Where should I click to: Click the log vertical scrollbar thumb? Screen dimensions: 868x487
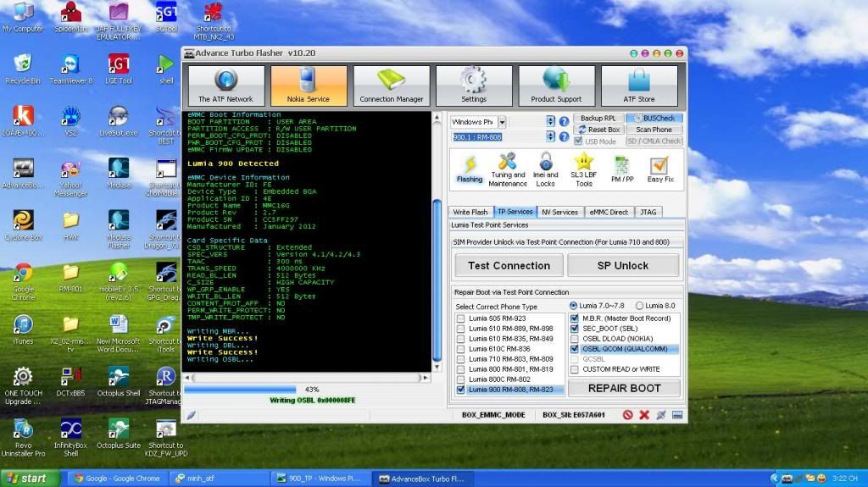437,279
